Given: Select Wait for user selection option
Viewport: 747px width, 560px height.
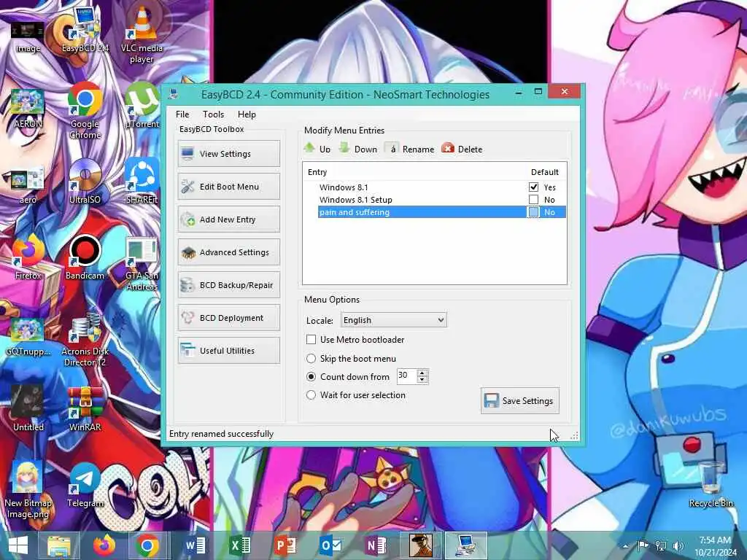Looking at the screenshot, I should click(311, 394).
